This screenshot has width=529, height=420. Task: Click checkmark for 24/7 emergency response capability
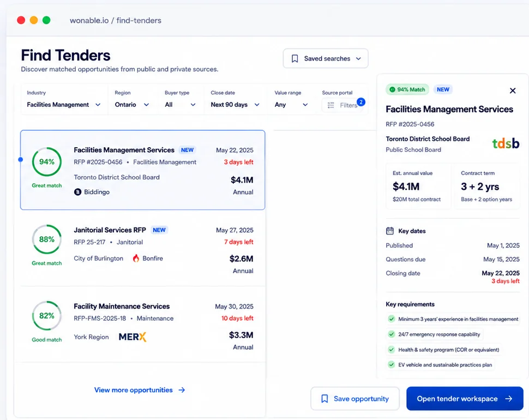pyautogui.click(x=392, y=334)
